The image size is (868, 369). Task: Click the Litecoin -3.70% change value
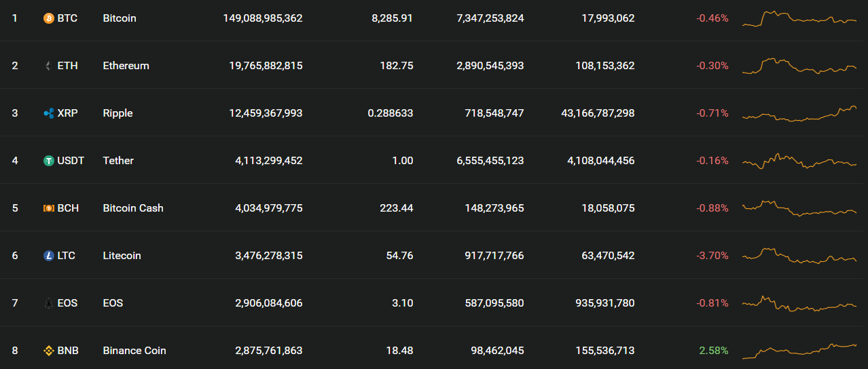(x=712, y=256)
